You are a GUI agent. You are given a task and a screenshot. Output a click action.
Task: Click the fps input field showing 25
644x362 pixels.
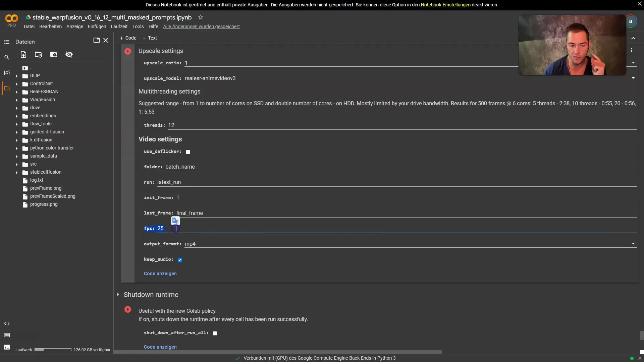[161, 229]
